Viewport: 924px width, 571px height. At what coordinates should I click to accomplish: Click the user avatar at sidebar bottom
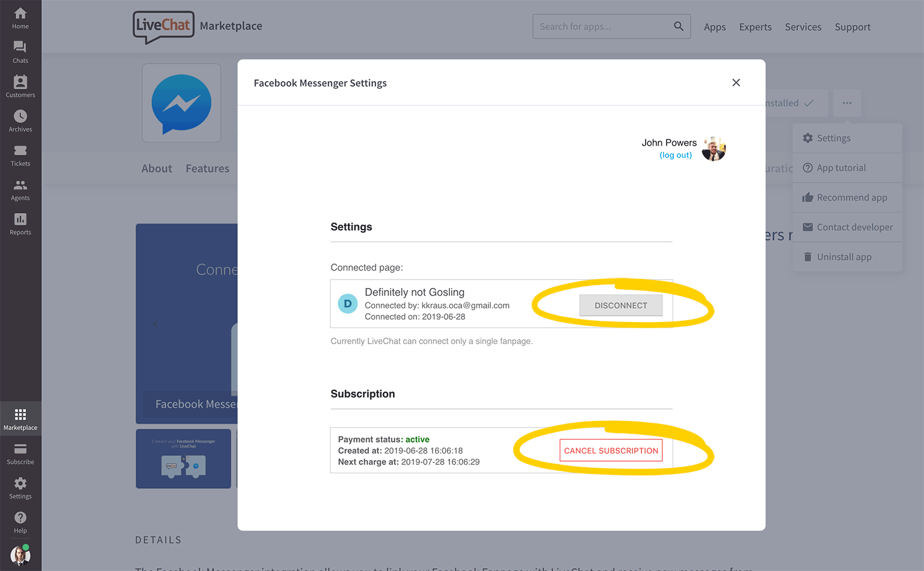pos(20,555)
